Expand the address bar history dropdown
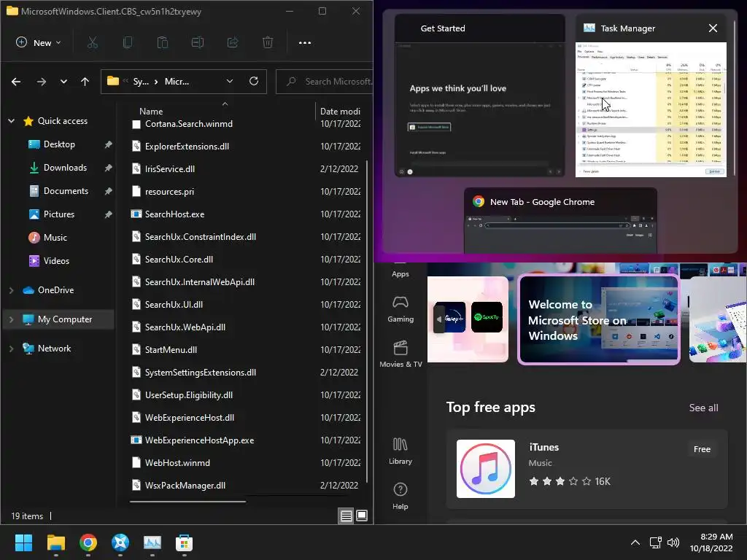This screenshot has width=747, height=560. (230, 82)
